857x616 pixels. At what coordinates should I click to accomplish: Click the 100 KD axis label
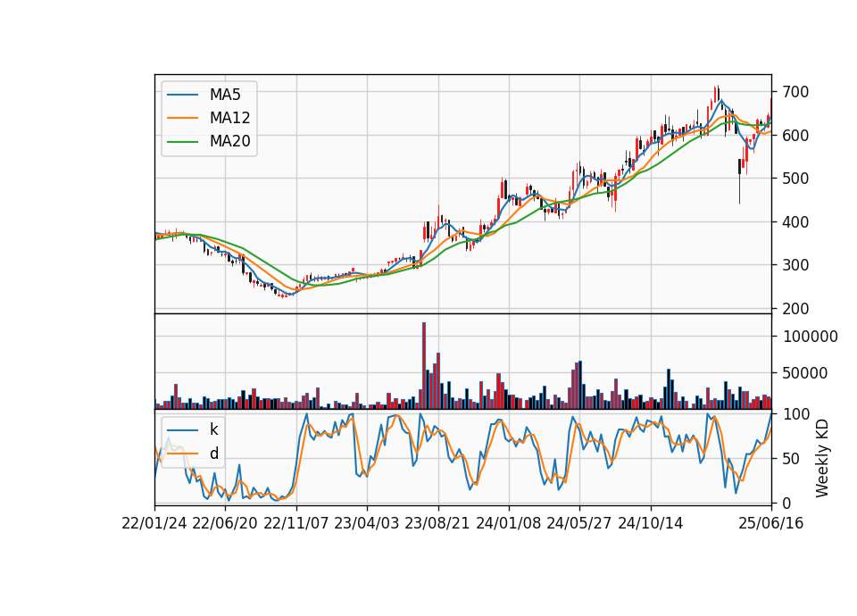coord(795,414)
